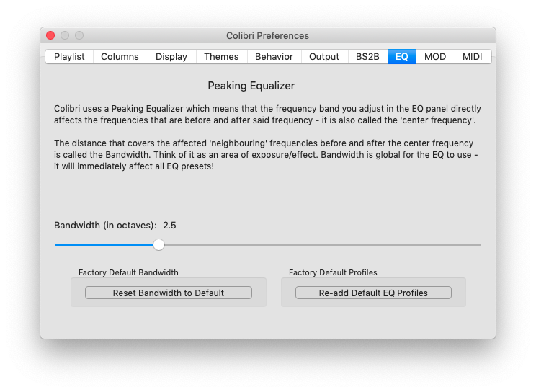Click the Bandwidth slider thumb

click(158, 244)
